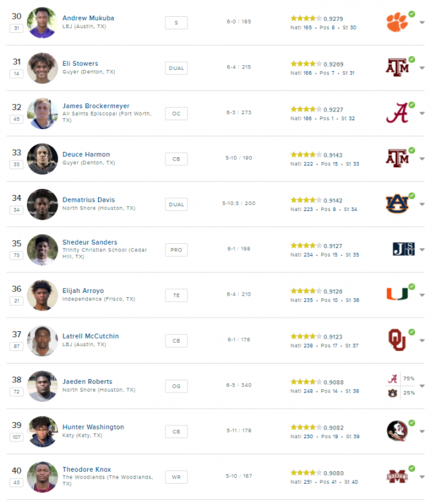Open Andrew Mukuba's player profile link

click(88, 18)
